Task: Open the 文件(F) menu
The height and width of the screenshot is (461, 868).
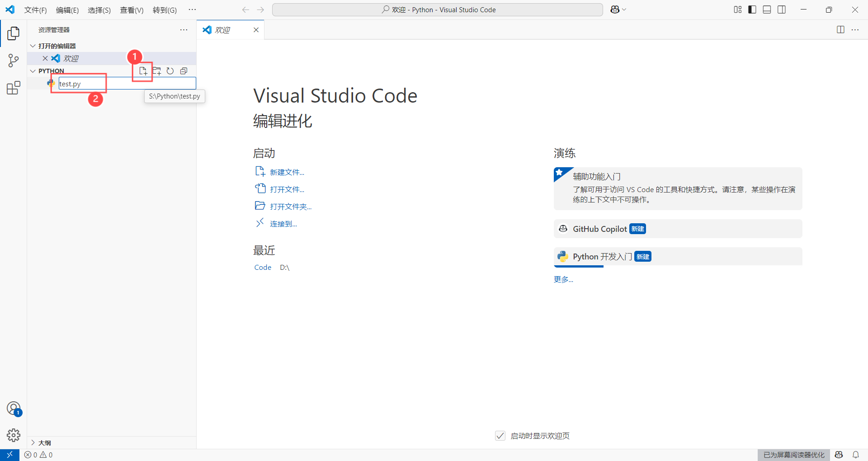Action: 35,9
